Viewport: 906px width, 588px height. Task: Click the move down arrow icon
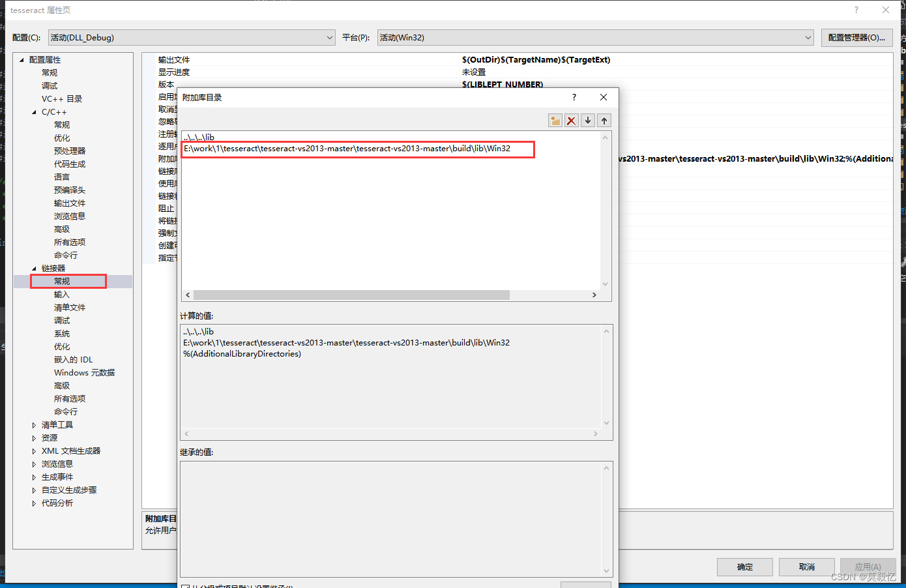589,120
